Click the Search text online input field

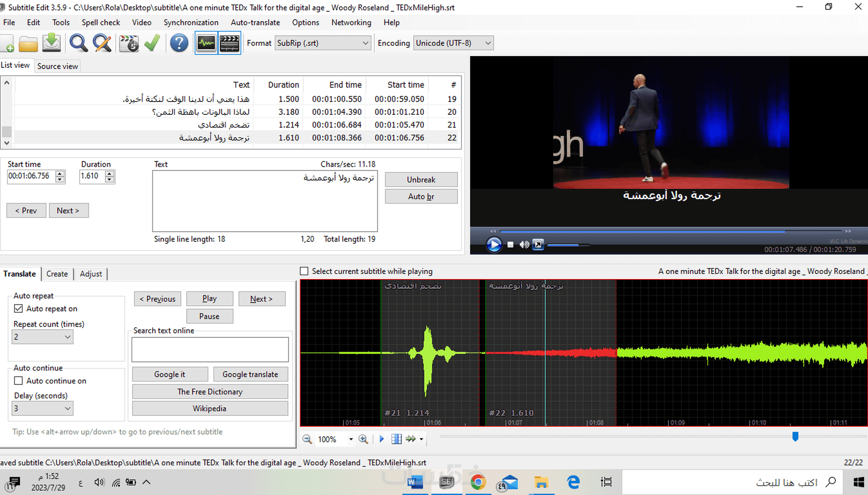(210, 350)
